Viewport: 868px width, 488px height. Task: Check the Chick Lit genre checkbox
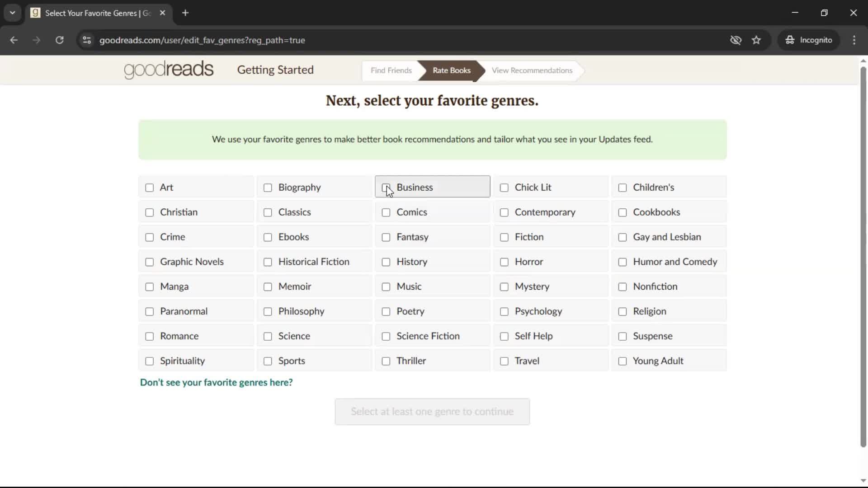pos(504,188)
